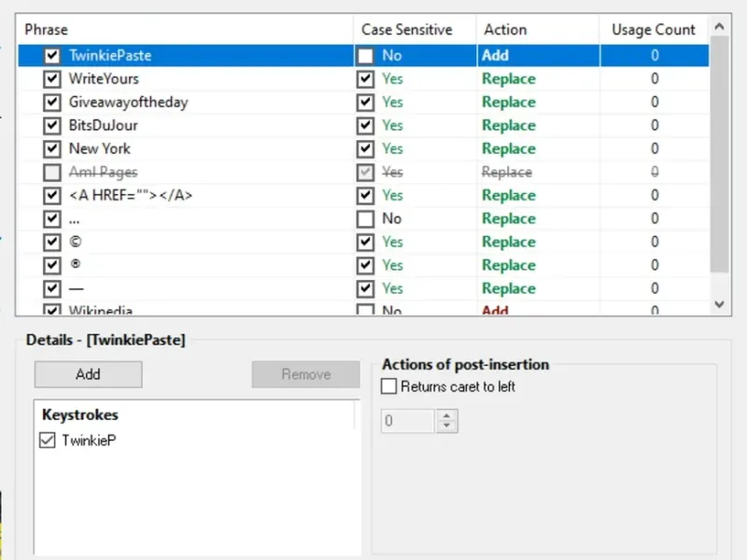Sort by the Action column header

click(538, 30)
